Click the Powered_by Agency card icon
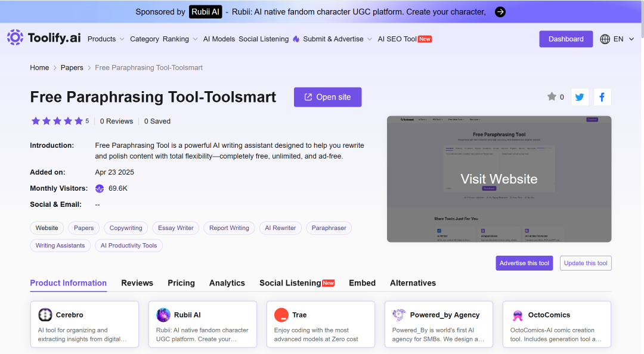This screenshot has width=644, height=354. coord(399,315)
